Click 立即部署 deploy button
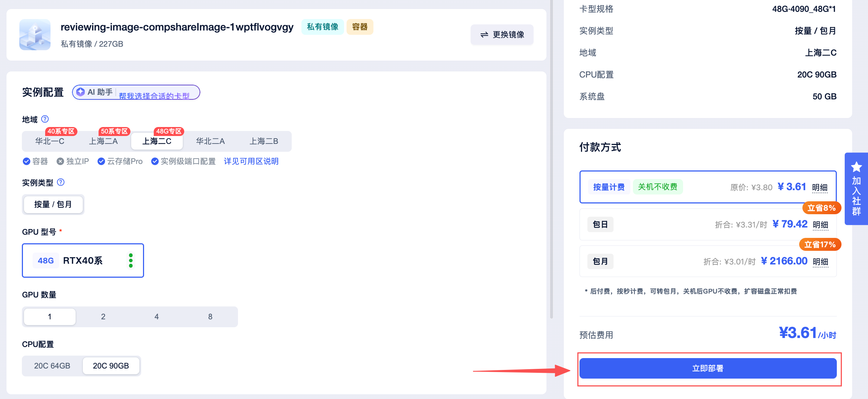Screen dimensions: 868x399 [x=708, y=368]
